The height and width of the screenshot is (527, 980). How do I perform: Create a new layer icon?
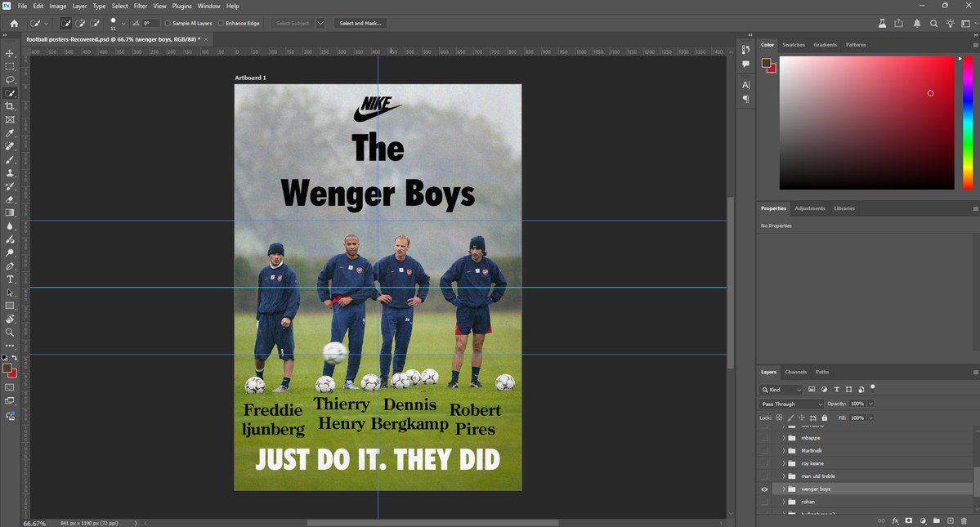pos(950,520)
